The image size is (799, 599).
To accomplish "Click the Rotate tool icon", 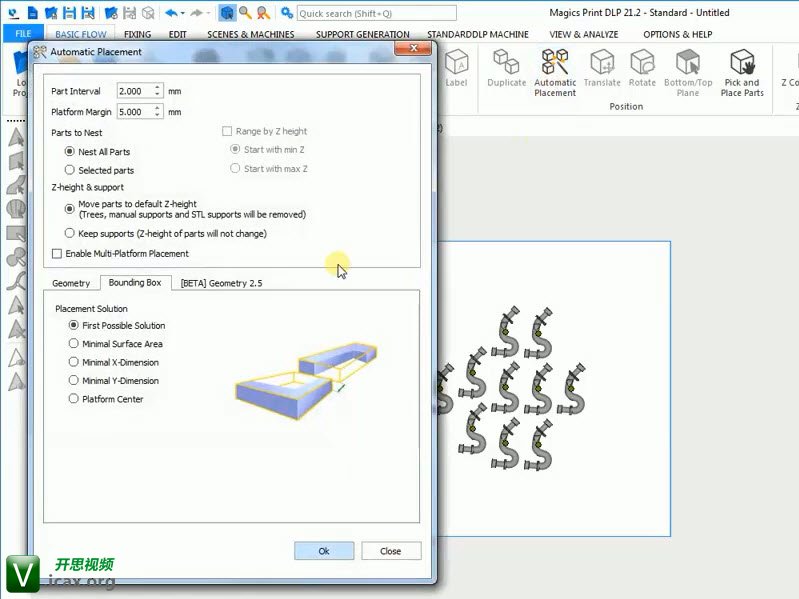I will 642,70.
